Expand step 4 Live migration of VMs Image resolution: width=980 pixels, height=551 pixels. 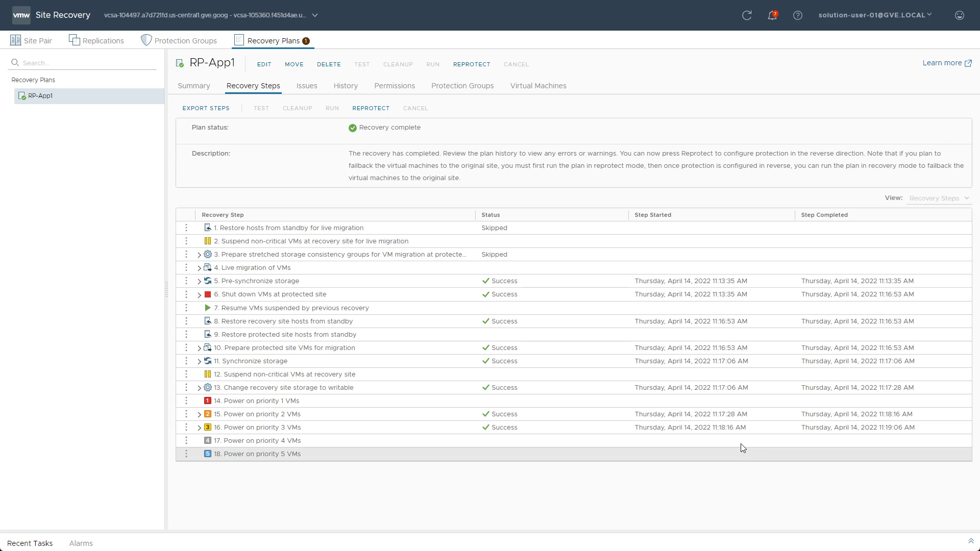tap(199, 268)
